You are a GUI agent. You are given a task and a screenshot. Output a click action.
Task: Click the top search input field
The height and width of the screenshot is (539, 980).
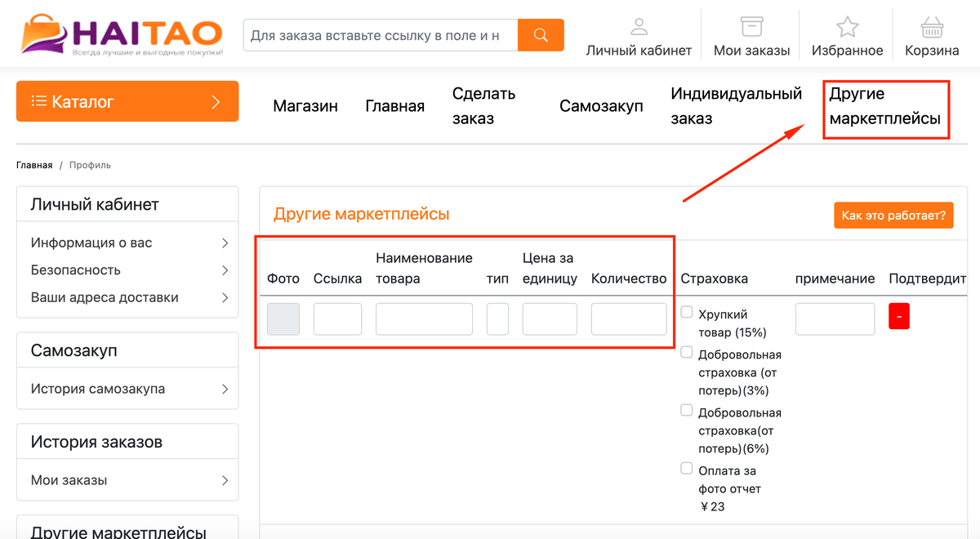point(381,35)
